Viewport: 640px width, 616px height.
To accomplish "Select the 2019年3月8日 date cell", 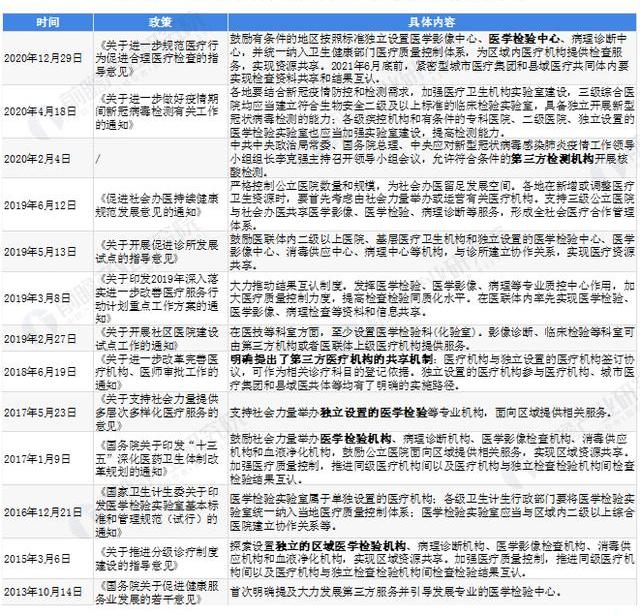I will (x=47, y=296).
